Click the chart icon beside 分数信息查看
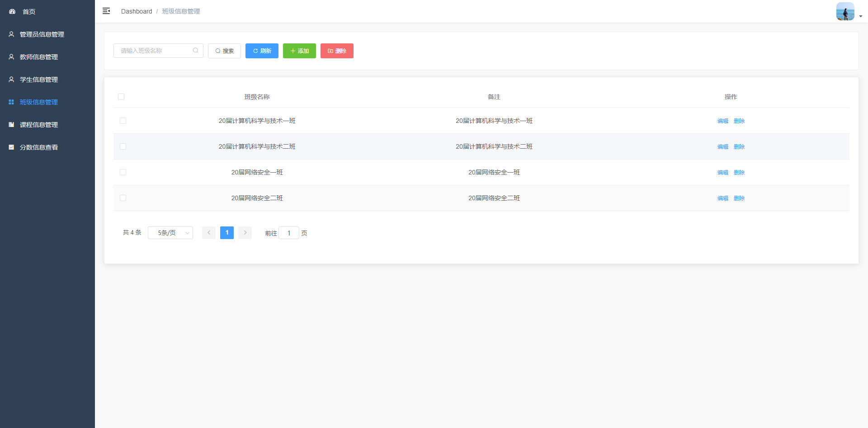The image size is (868, 428). [x=11, y=147]
